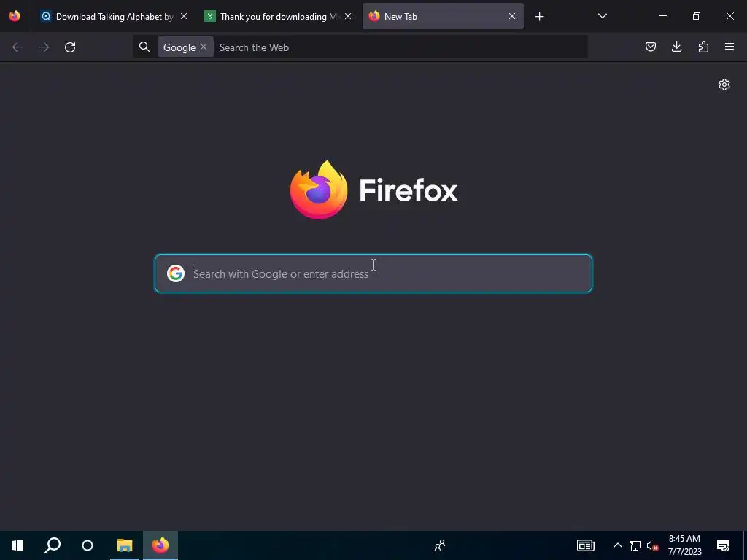Close the Thank you for downloading tab

click(348, 16)
